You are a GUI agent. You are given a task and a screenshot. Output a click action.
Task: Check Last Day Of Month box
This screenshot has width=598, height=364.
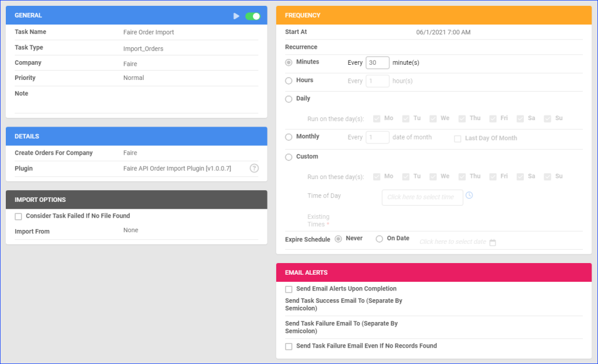coord(458,139)
